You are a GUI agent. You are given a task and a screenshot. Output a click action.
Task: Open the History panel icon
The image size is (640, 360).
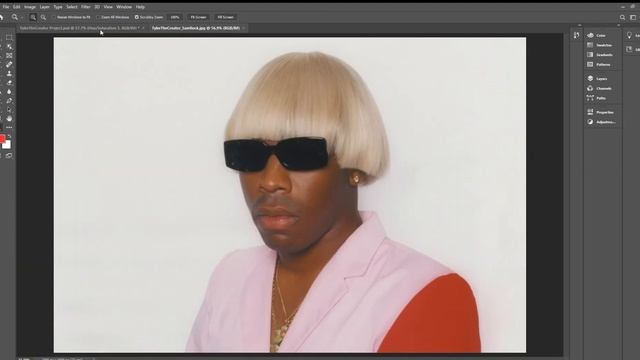[x=576, y=36]
